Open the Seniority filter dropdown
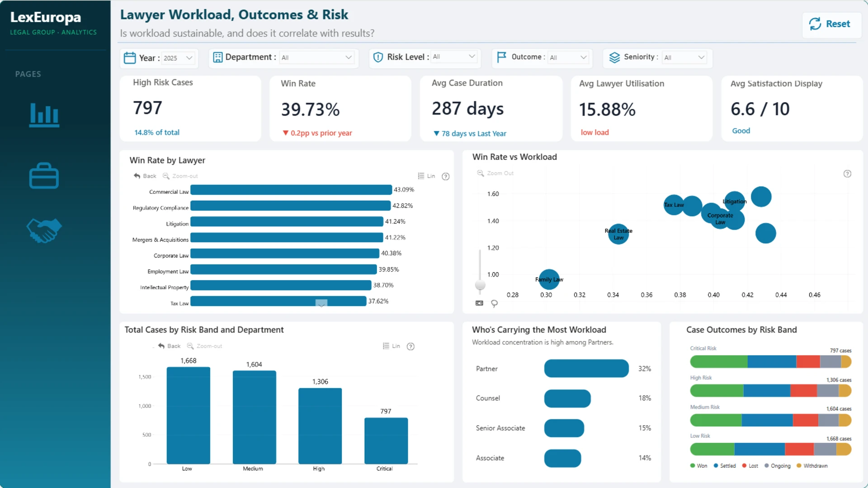 pyautogui.click(x=684, y=57)
